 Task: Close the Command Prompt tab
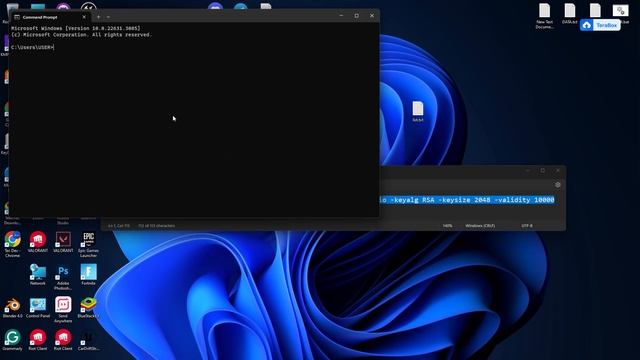tap(84, 17)
